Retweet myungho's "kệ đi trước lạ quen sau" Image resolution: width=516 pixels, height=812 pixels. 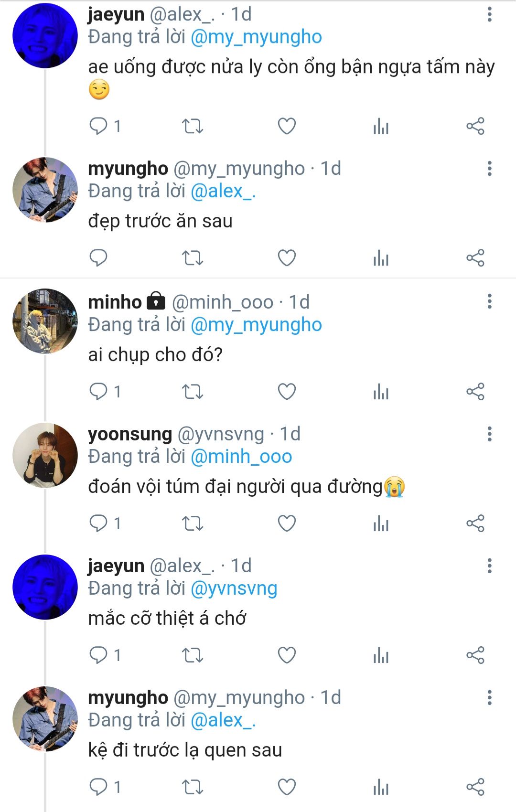(x=193, y=787)
